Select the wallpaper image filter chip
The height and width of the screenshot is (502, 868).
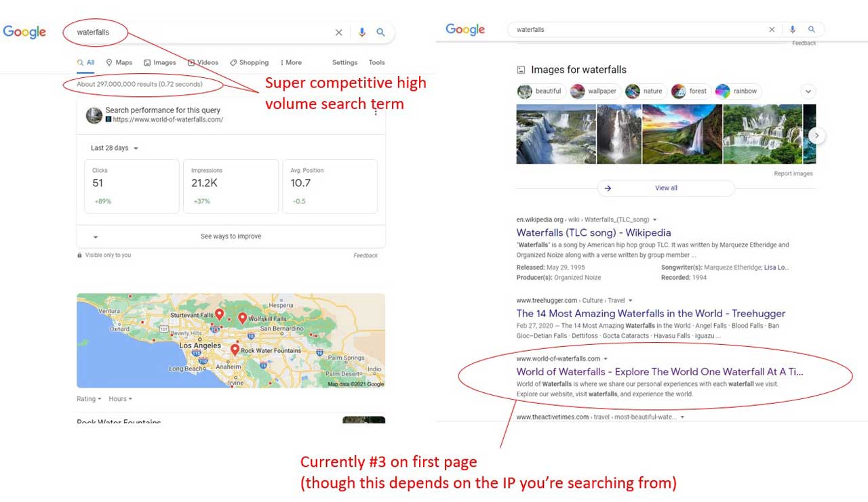[595, 91]
